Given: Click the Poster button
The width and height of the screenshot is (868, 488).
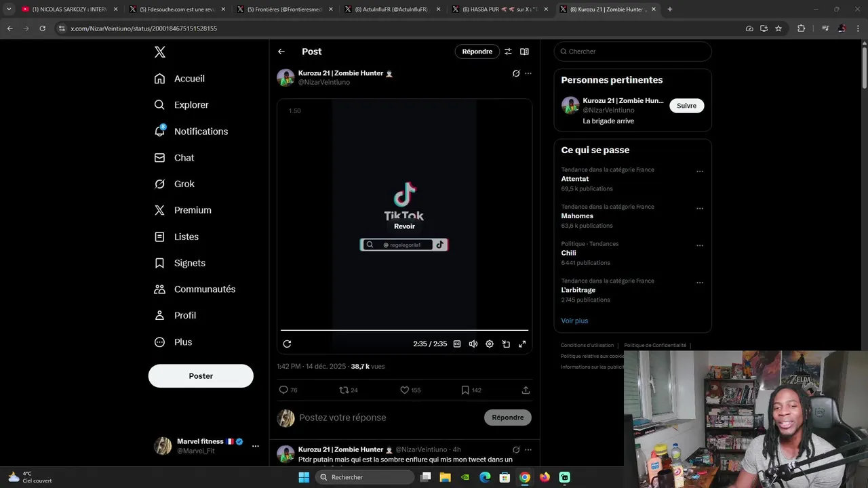Looking at the screenshot, I should (x=201, y=376).
